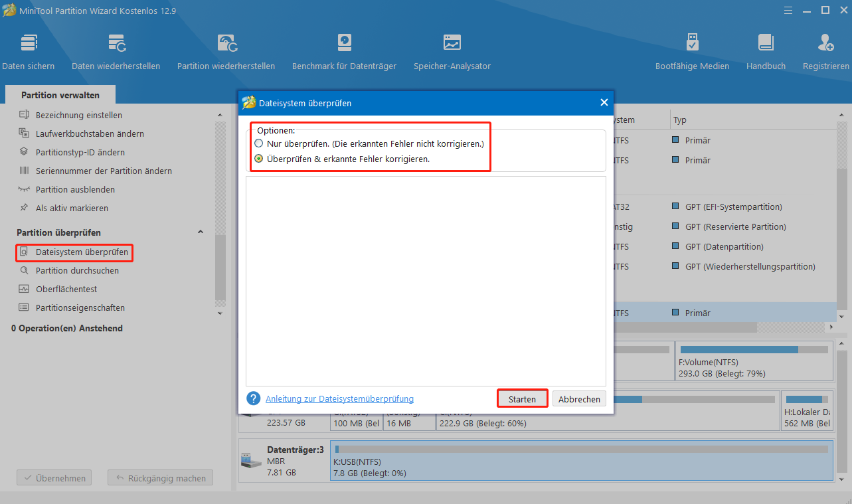The height and width of the screenshot is (504, 852).
Task: Close the Dateisystem überprüfen dialog
Action: [x=604, y=102]
